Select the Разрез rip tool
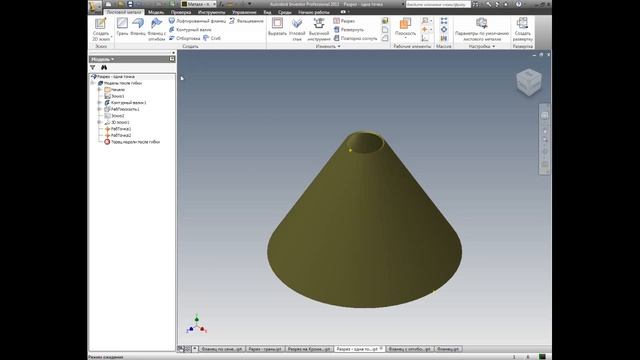The height and width of the screenshot is (360, 640). [344, 21]
